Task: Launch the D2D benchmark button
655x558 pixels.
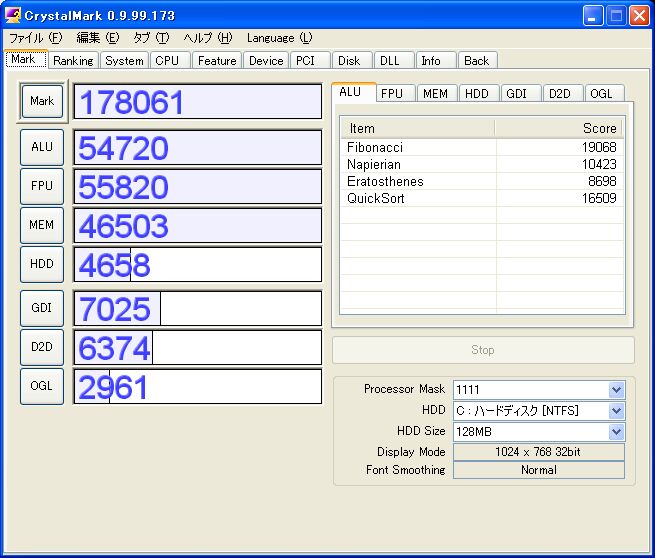Action: [42, 347]
